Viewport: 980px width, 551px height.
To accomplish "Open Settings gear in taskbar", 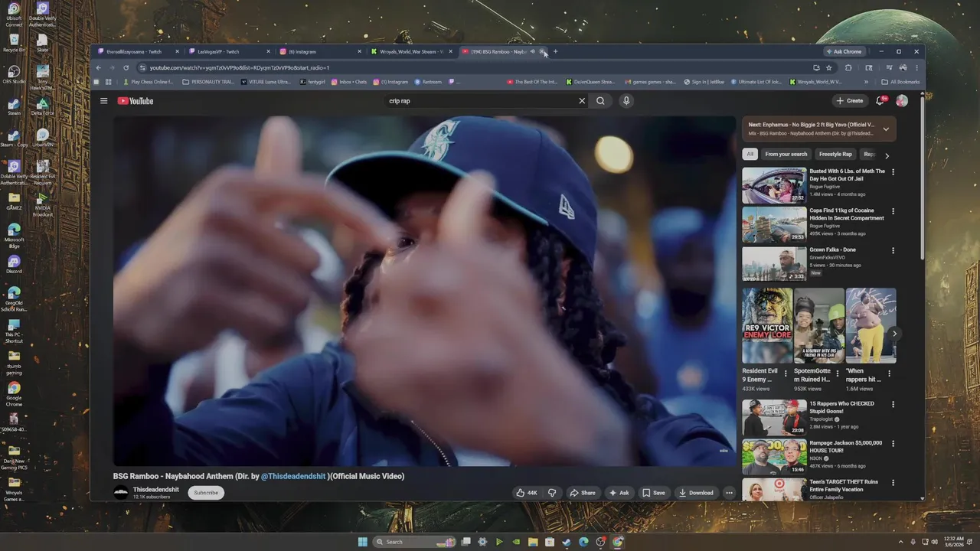I will [482, 542].
